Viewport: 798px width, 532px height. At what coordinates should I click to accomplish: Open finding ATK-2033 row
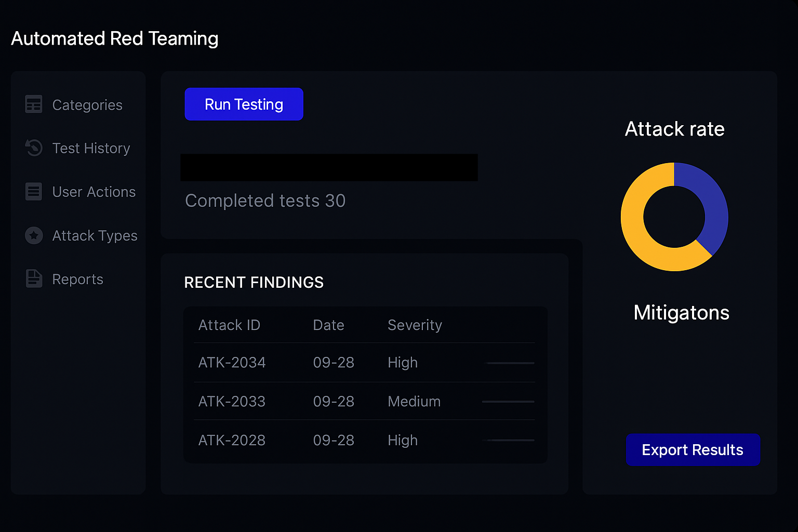click(232, 402)
